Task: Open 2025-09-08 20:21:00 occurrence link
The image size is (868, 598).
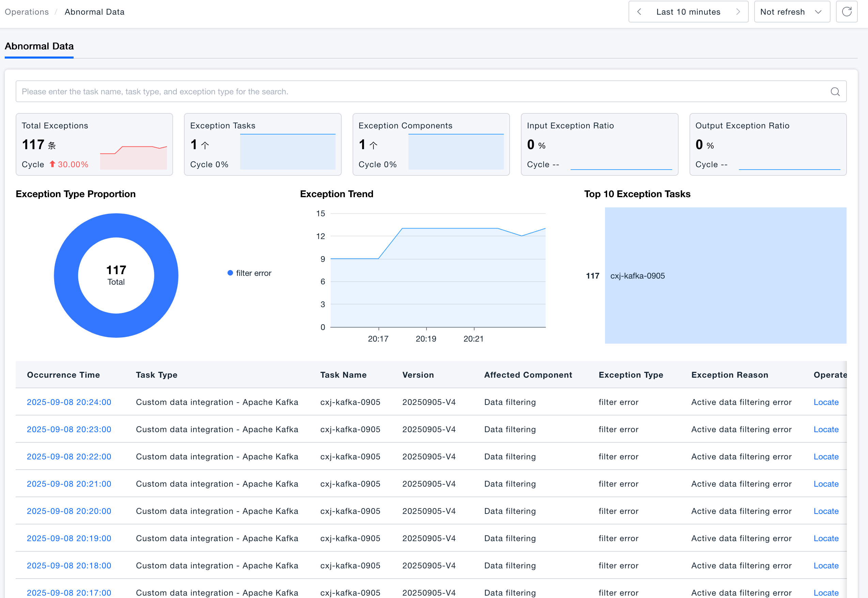Action: click(69, 484)
